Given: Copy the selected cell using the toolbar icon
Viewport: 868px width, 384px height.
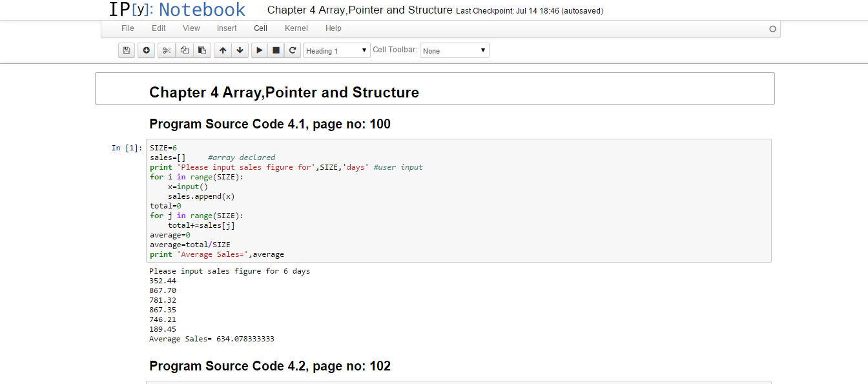Looking at the screenshot, I should [x=185, y=50].
